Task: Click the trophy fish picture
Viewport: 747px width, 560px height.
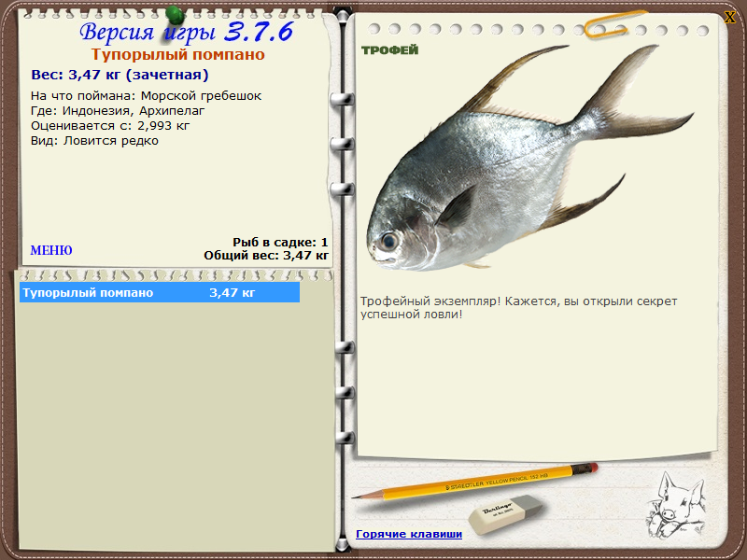Action: click(529, 158)
